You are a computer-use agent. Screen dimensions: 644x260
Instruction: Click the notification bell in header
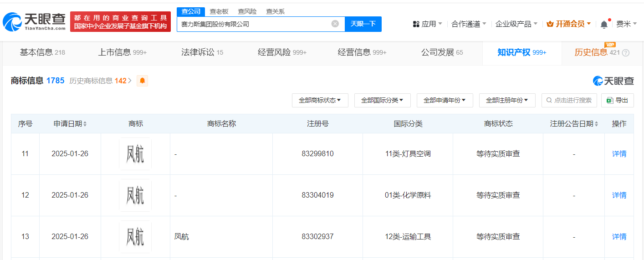tap(604, 24)
